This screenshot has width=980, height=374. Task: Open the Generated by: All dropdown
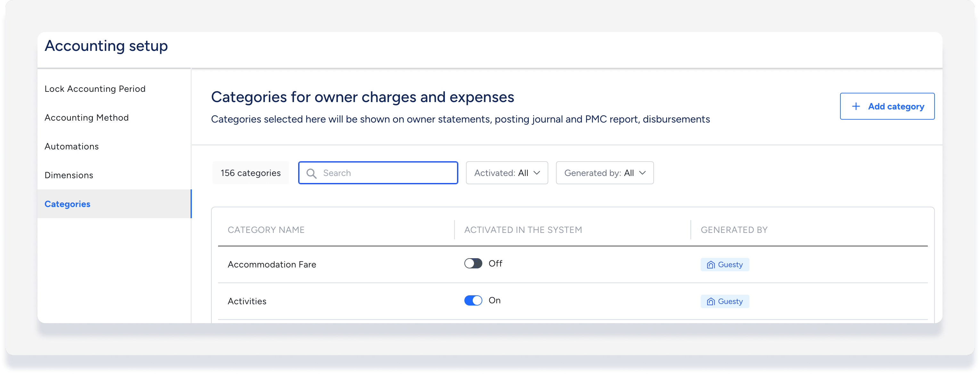[604, 173]
